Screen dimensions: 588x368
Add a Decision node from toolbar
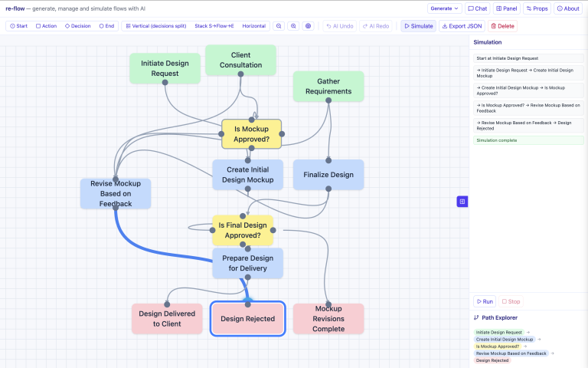77,26
